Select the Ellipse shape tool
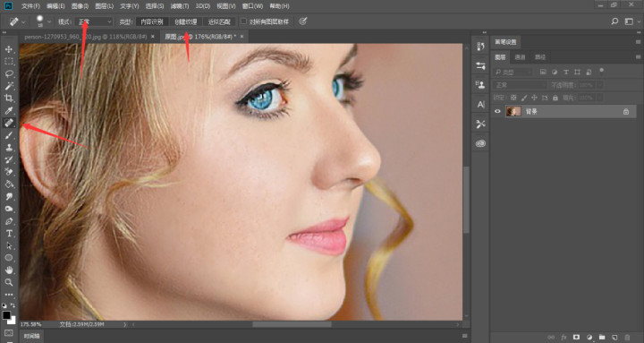This screenshot has height=343, width=644. [9, 258]
